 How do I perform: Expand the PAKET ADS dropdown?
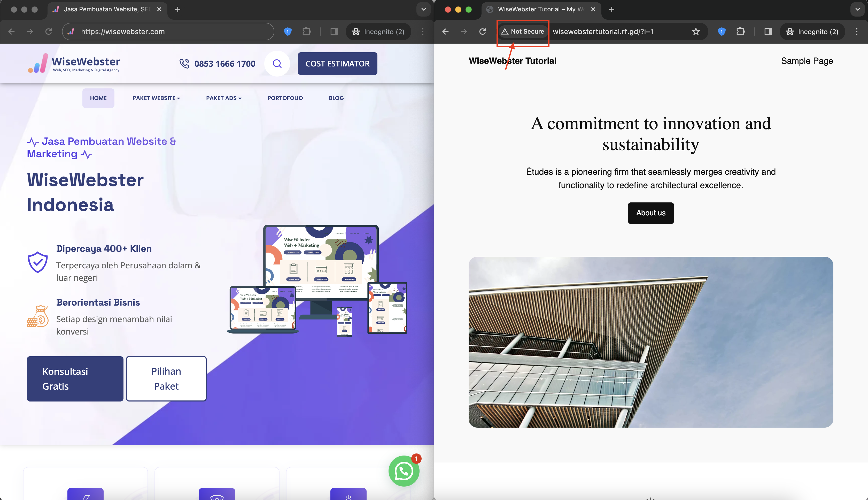(223, 98)
